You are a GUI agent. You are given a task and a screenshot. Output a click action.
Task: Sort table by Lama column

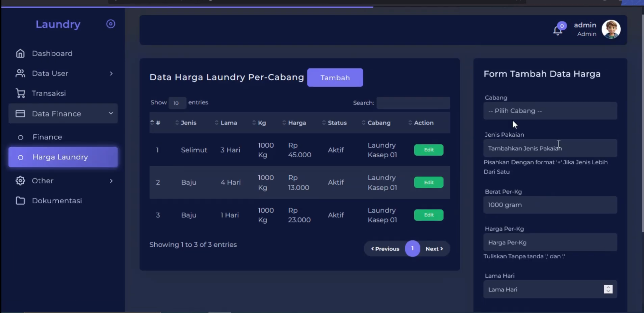click(229, 123)
